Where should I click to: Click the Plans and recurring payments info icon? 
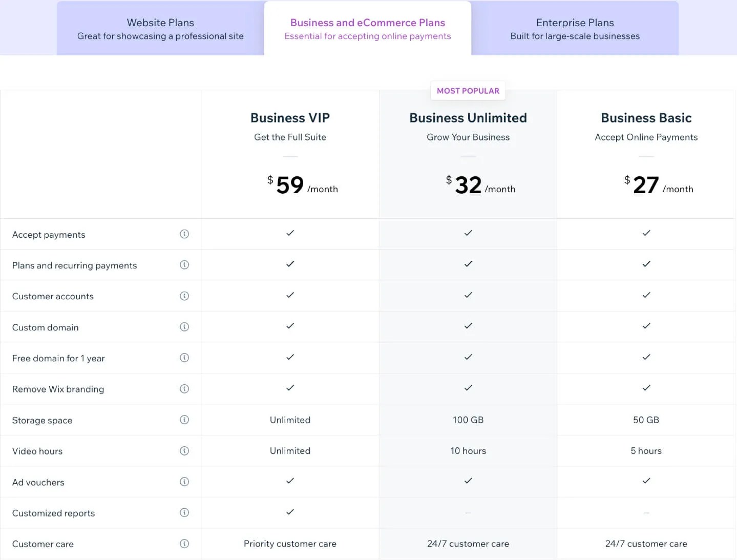pos(184,265)
